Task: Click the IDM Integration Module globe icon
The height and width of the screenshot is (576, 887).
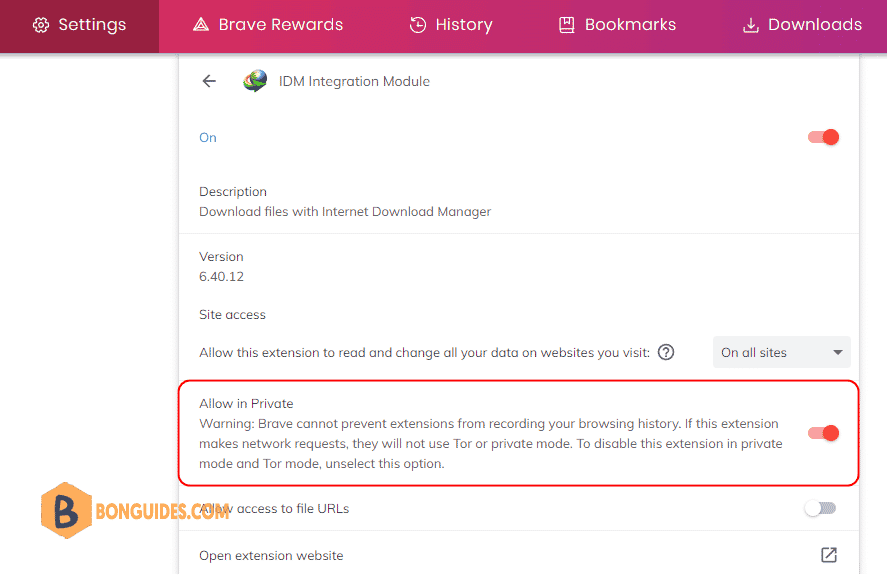Action: tap(255, 81)
